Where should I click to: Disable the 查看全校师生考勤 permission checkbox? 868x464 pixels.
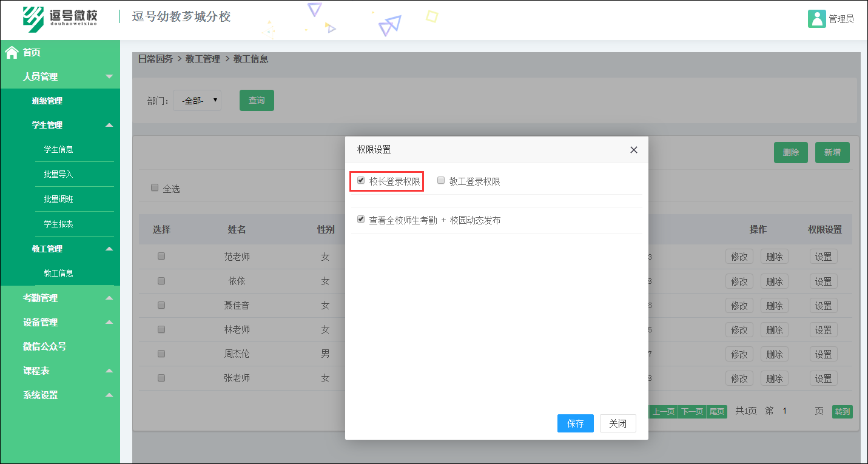361,219
